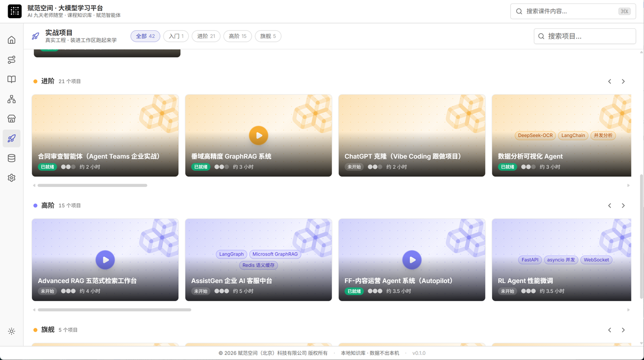The image size is (644, 360).
Task: Open AssistGen 企业 AI 客服中台 card
Action: coord(259,260)
